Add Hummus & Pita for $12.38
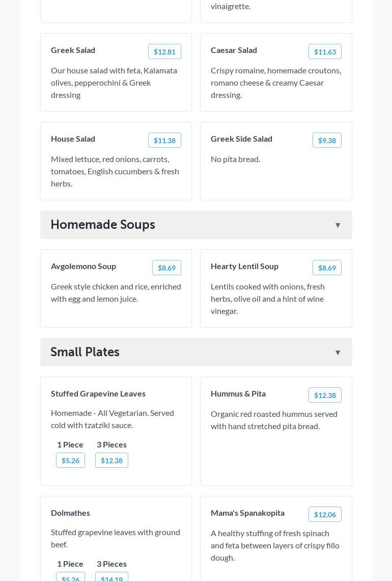Image resolution: width=392 pixels, height=581 pixels. pos(325,395)
